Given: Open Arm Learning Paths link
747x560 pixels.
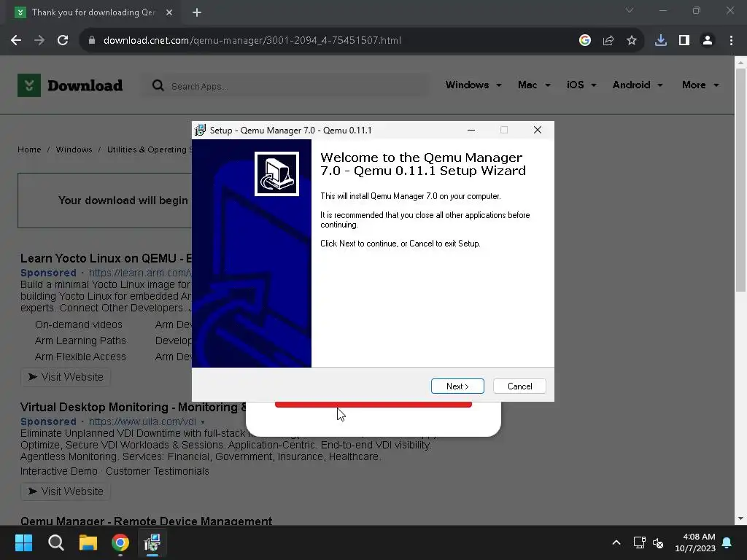Looking at the screenshot, I should point(80,341).
